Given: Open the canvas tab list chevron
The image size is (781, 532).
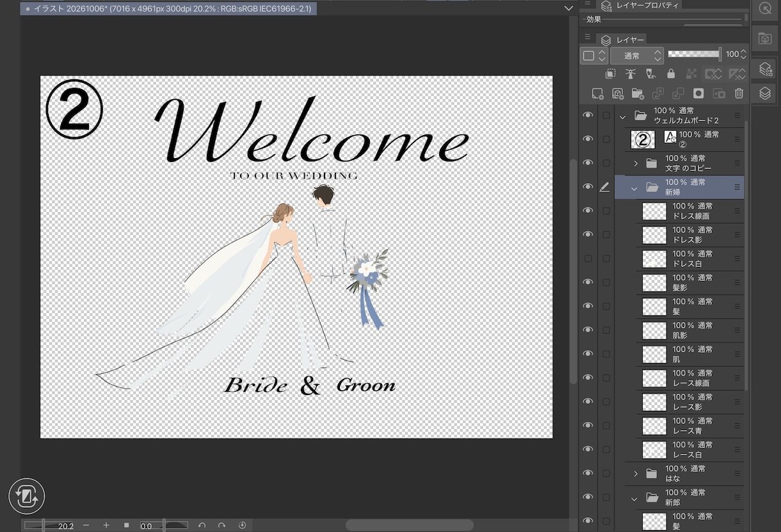Looking at the screenshot, I should 568,8.
